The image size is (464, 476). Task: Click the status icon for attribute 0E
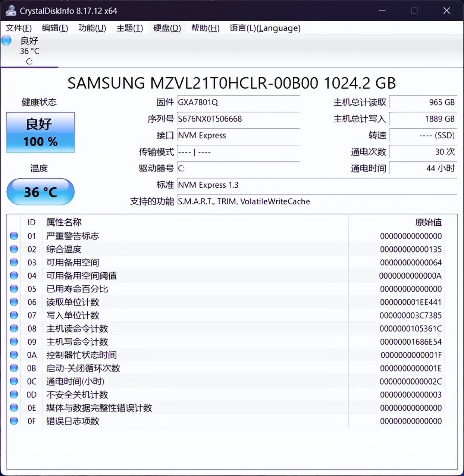(14, 408)
